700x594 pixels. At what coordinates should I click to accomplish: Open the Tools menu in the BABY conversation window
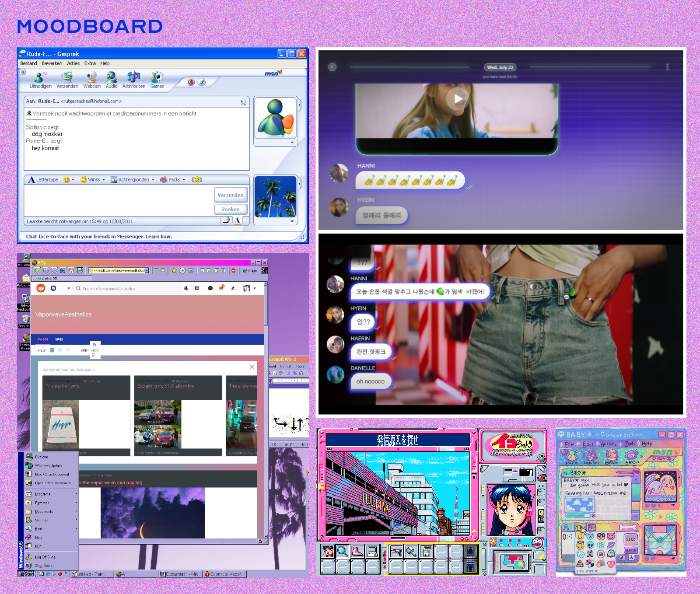click(630, 444)
